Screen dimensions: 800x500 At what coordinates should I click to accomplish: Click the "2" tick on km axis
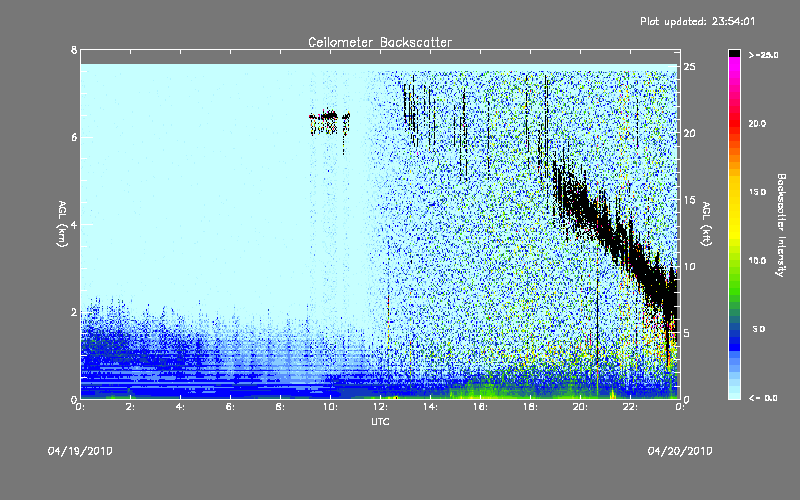click(74, 312)
